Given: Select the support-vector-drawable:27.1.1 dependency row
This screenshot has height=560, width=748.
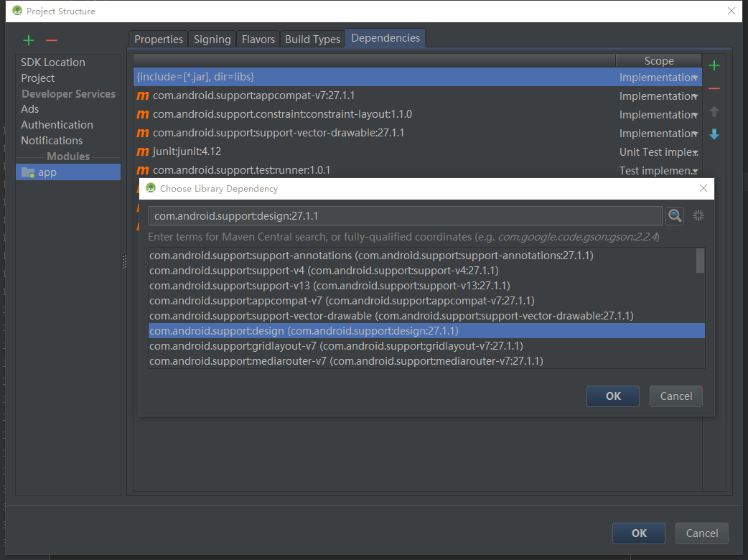Looking at the screenshot, I should (x=417, y=133).
